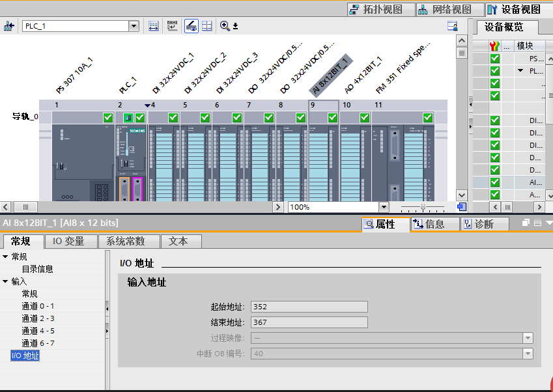This screenshot has height=392, width=553.
Task: Open the Diagnostics (诊断) tab
Action: coord(485,224)
